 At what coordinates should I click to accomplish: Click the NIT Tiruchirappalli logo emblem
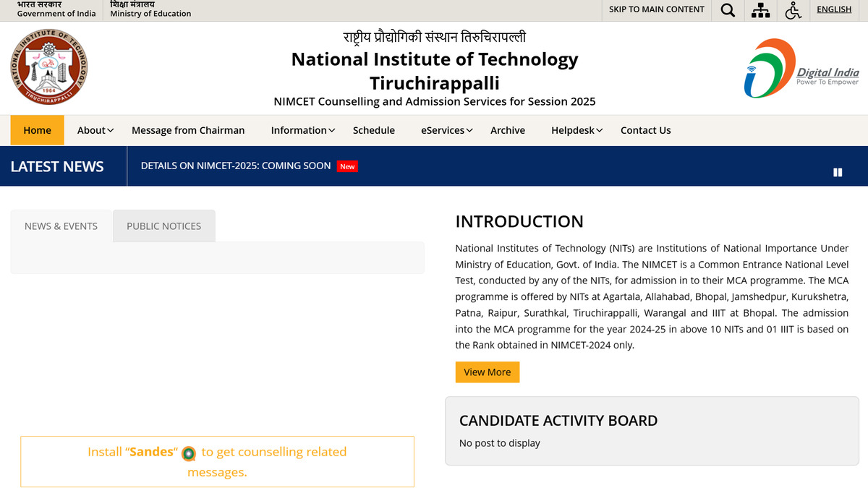[x=49, y=67]
